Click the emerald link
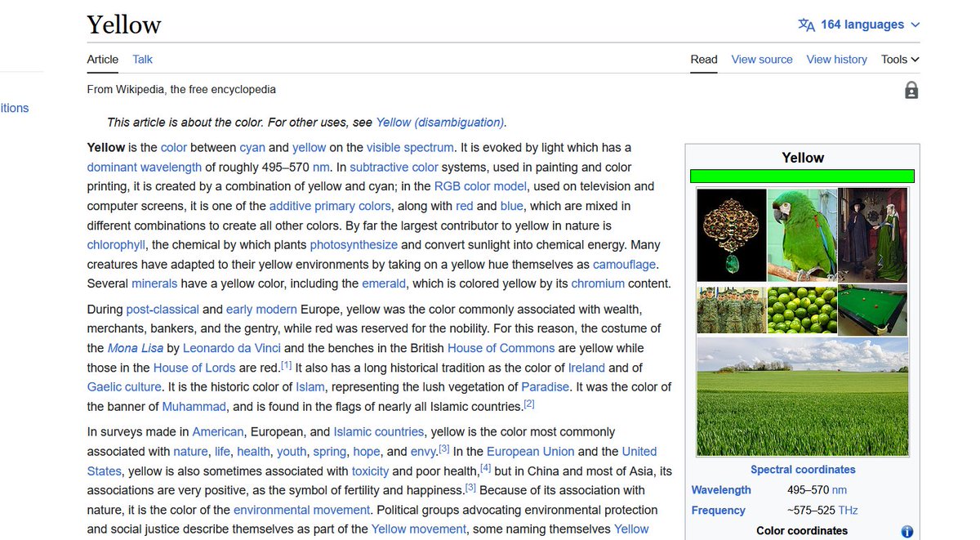The width and height of the screenshot is (980, 540). [384, 284]
